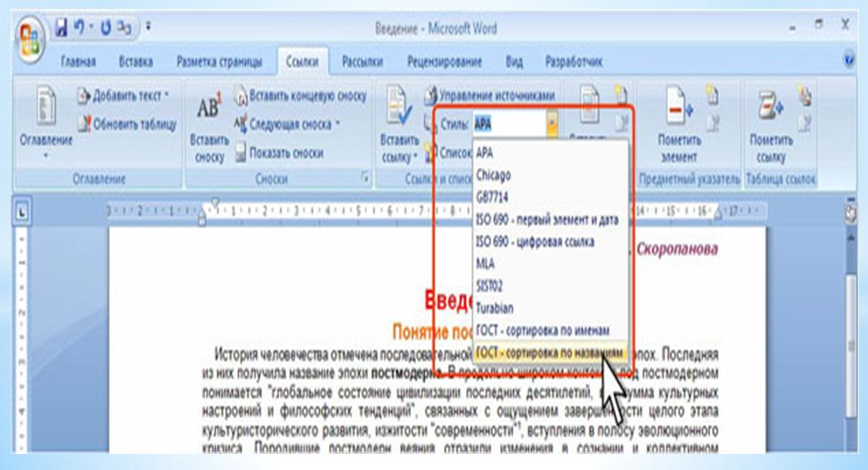Select the Ссылки ribbon tab

302,62
